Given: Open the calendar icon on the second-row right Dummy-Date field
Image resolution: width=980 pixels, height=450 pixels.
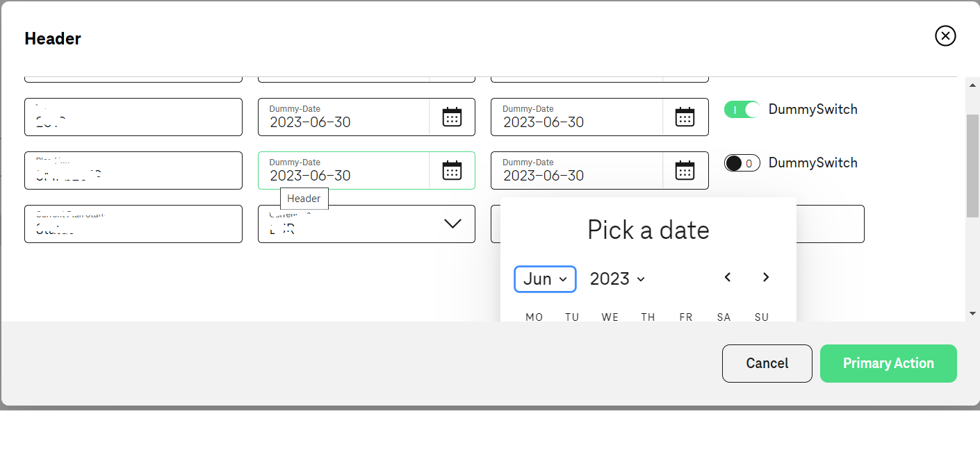Looking at the screenshot, I should coord(686,170).
